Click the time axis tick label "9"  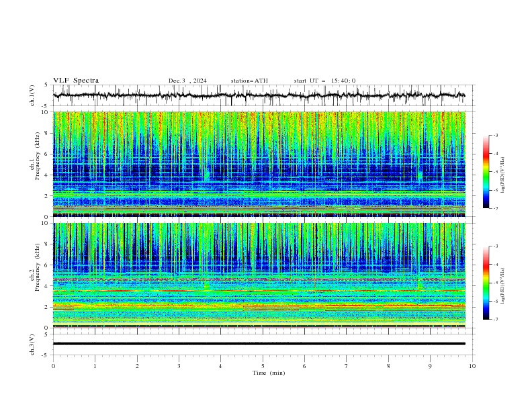[x=430, y=366]
